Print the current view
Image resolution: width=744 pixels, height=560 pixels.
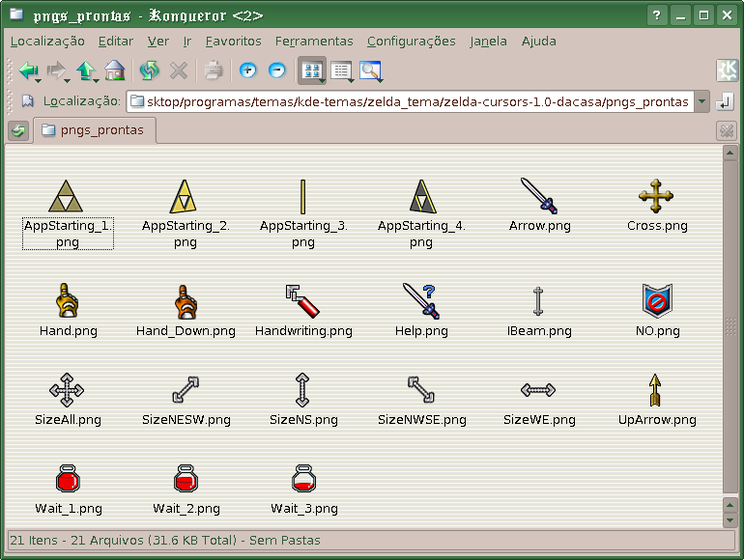(x=213, y=70)
